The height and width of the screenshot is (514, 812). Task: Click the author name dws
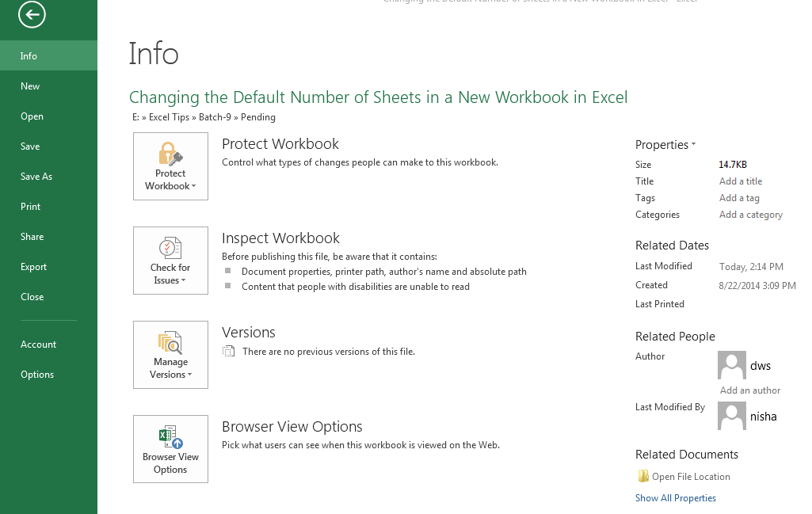coord(761,366)
